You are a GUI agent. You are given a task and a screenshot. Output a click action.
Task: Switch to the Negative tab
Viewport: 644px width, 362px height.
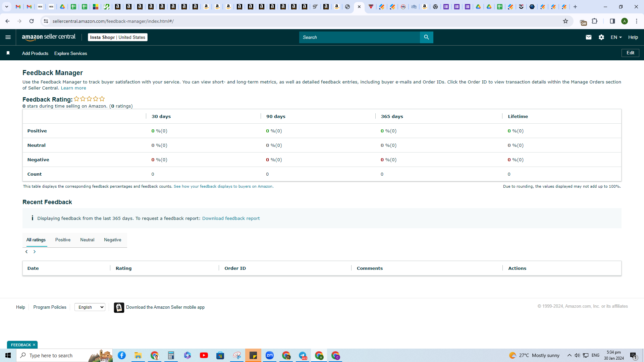coord(113,240)
